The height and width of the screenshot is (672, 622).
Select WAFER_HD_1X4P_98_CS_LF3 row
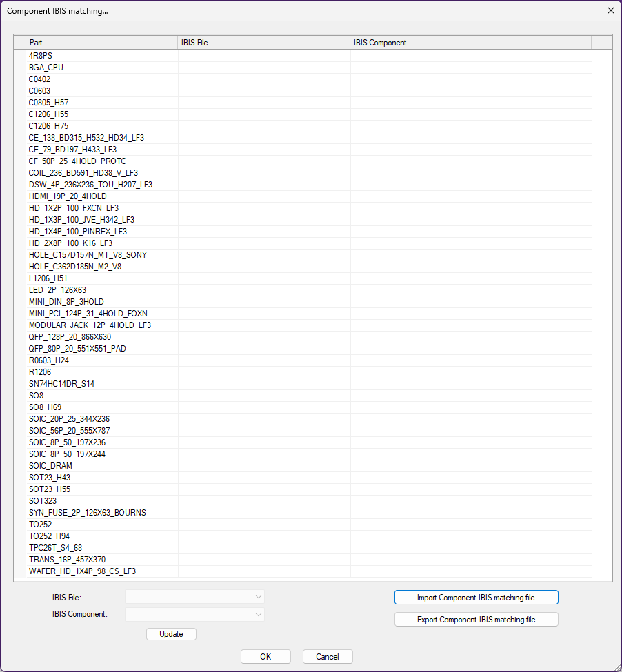click(82, 571)
